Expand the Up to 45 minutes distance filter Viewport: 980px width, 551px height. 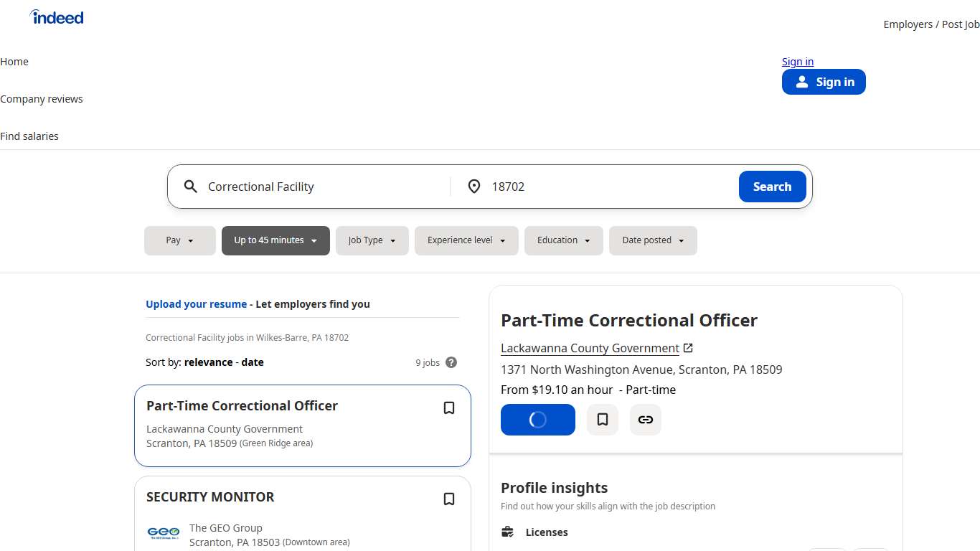(x=275, y=240)
